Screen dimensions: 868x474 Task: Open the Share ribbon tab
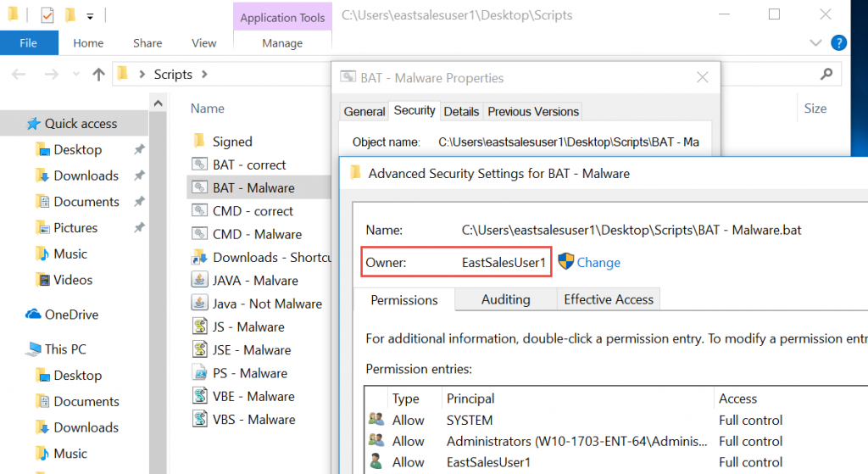(x=147, y=42)
